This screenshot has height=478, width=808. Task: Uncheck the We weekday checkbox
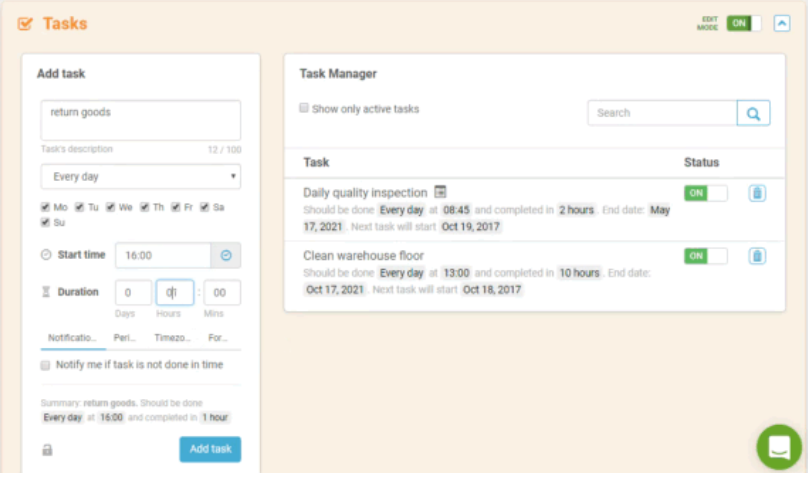[x=110, y=207]
